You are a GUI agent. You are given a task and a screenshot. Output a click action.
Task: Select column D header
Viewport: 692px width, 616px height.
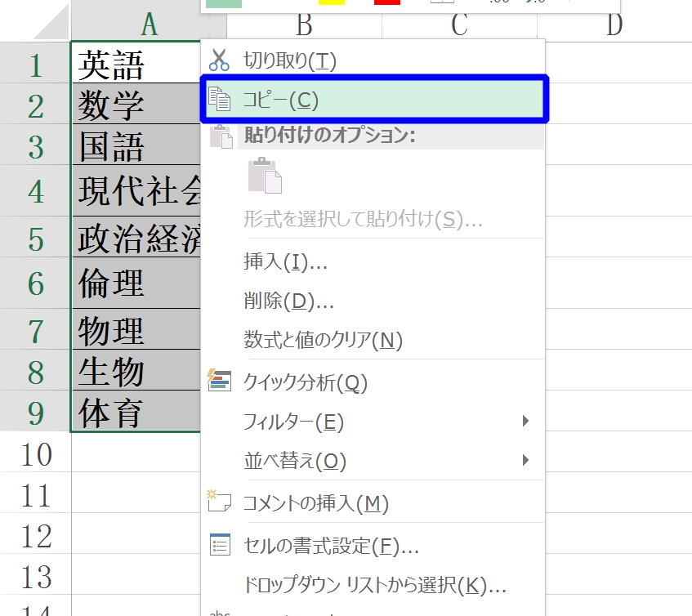(614, 25)
